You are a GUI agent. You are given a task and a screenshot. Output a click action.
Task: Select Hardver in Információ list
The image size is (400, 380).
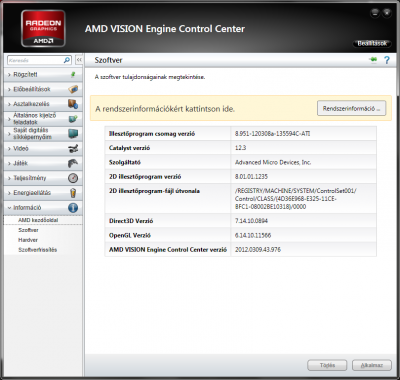coord(28,240)
